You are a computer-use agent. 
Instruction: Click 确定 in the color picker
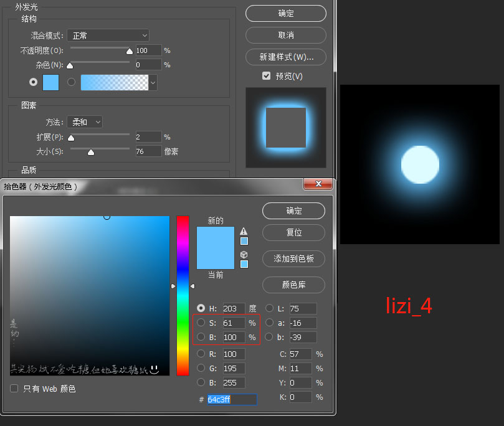pyautogui.click(x=293, y=211)
